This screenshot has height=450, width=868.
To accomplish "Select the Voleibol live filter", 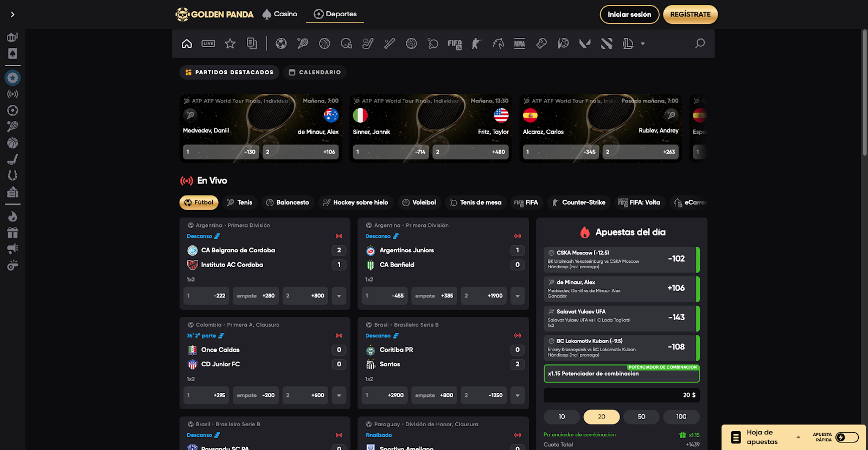I will pos(419,202).
